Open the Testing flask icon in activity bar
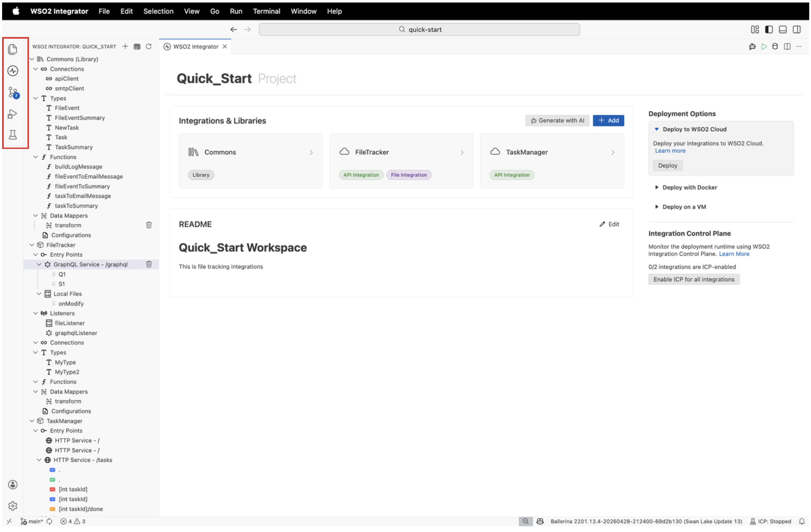 13,135
